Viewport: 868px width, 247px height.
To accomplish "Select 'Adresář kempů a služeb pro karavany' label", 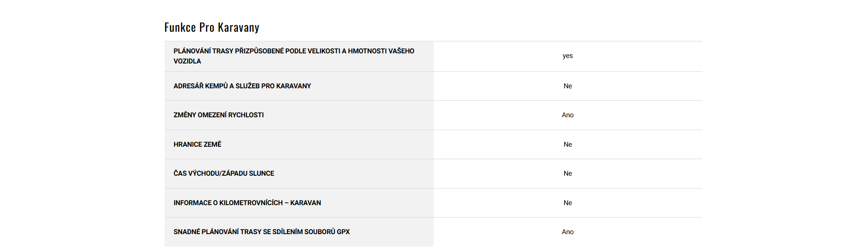I will (x=242, y=86).
